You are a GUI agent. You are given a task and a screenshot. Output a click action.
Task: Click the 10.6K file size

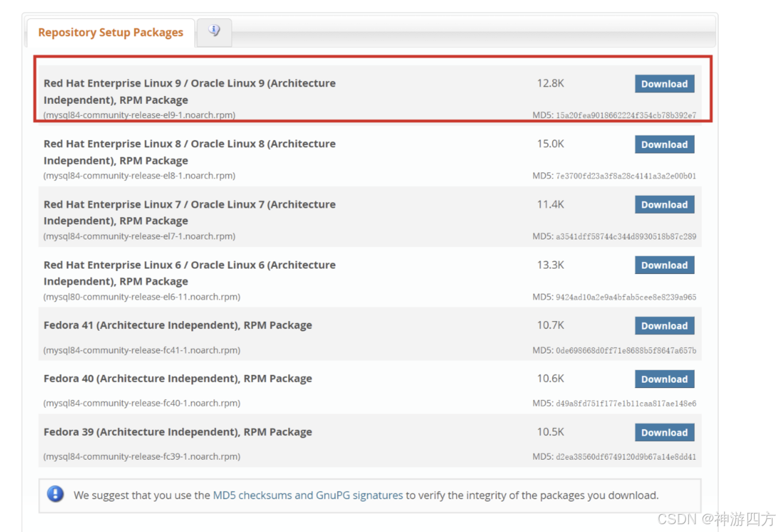(550, 378)
